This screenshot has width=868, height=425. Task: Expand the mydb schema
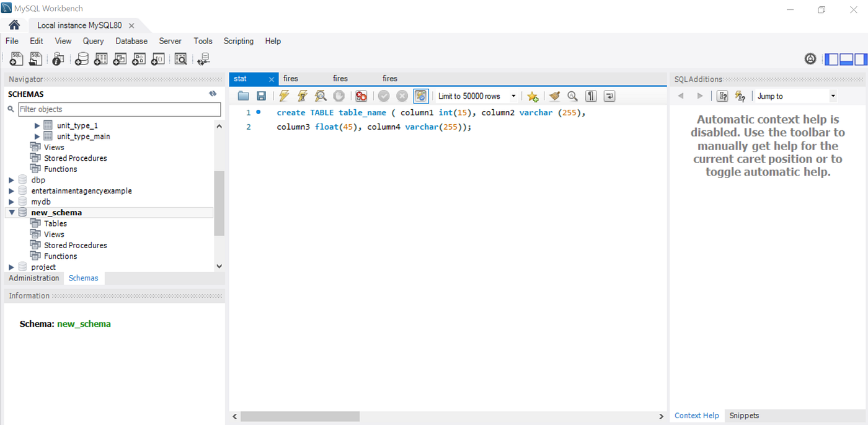coord(11,202)
